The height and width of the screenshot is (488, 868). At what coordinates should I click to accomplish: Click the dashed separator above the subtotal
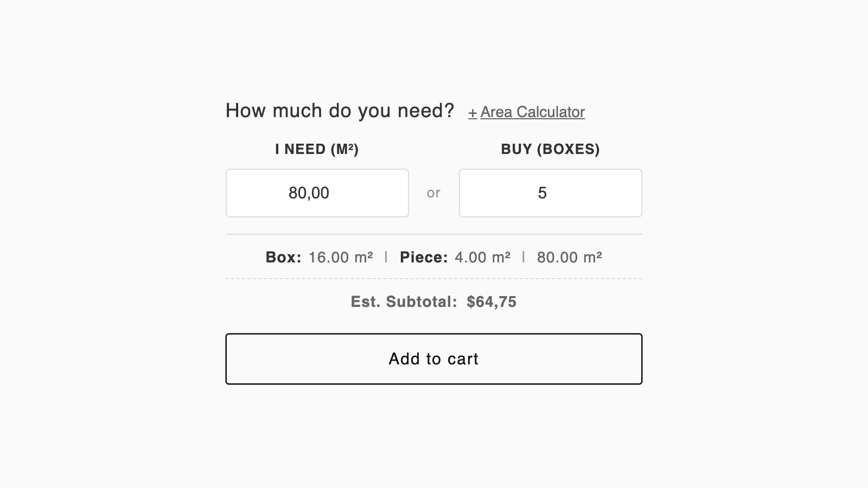click(x=433, y=278)
